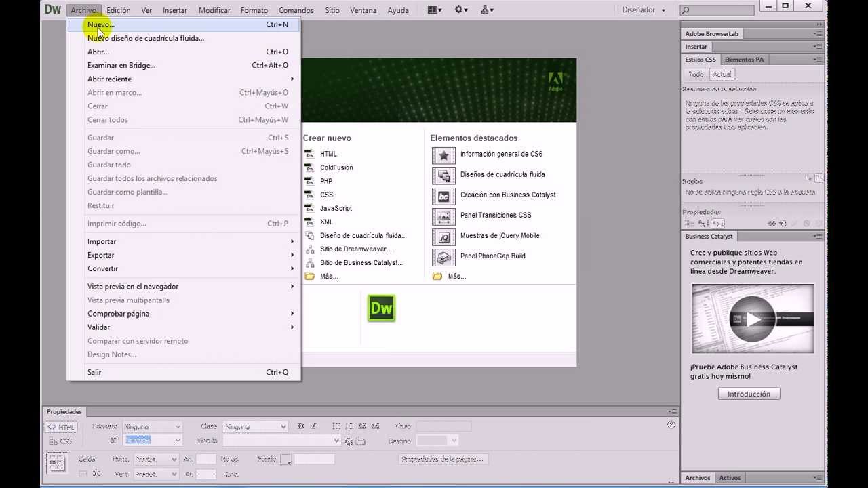The image size is (868, 488).
Task: Open the Extend Dreamweaver gear icon
Action: (461, 9)
